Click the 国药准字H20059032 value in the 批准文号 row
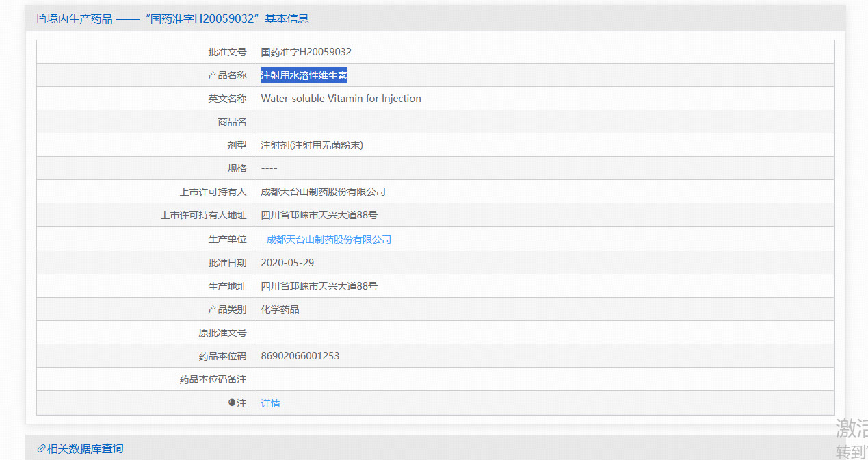 click(x=306, y=52)
